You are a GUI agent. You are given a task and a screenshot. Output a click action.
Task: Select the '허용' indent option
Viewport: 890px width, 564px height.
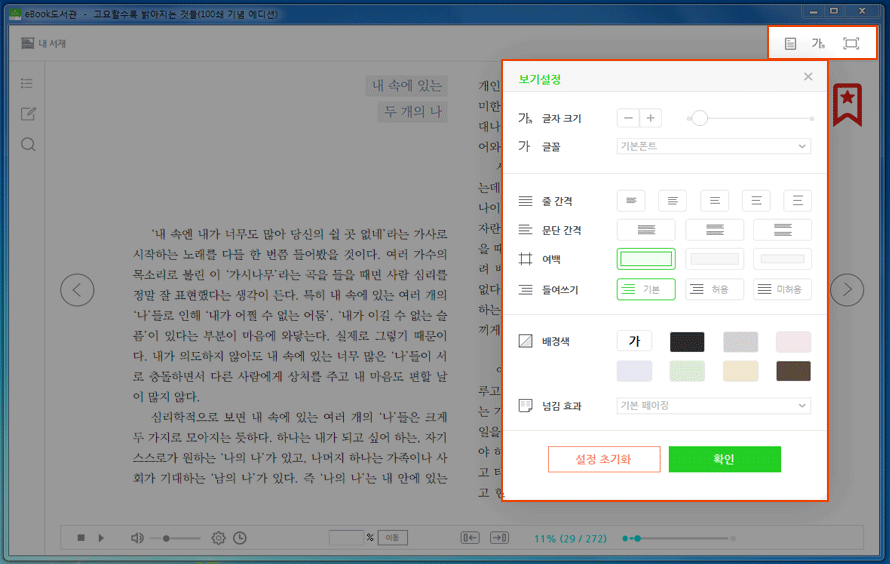pyautogui.click(x=713, y=289)
